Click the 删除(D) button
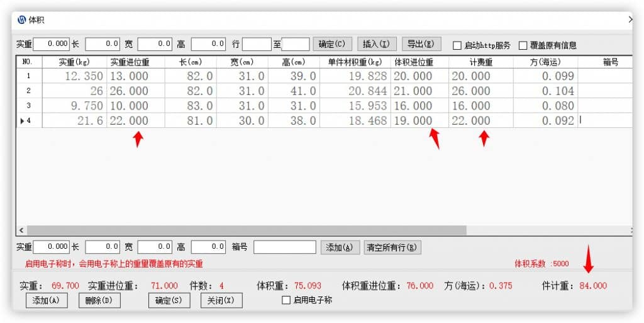 pos(99,300)
